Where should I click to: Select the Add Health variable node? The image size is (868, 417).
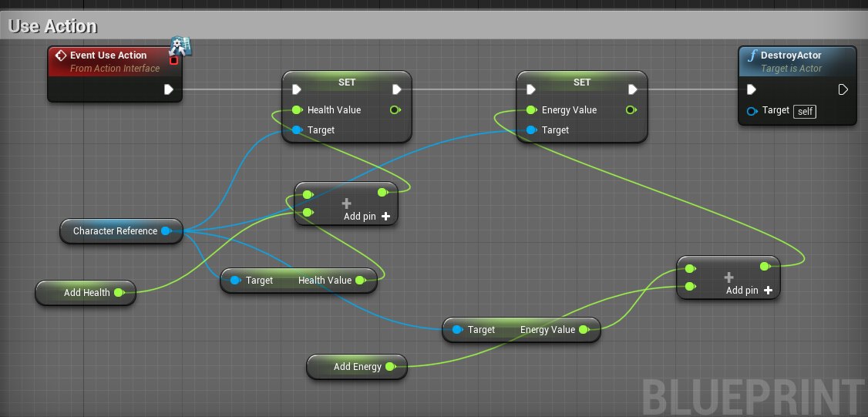click(86, 292)
